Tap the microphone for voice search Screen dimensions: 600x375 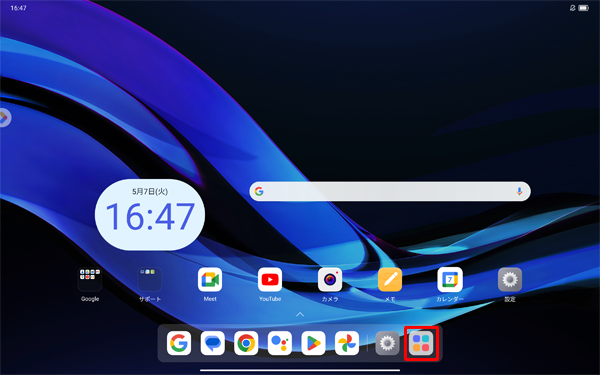click(519, 191)
